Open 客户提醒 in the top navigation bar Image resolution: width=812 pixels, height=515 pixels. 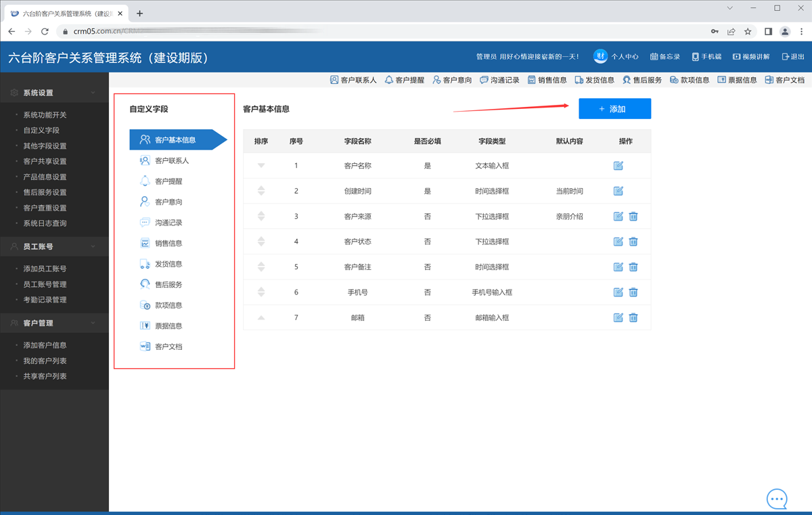(405, 80)
